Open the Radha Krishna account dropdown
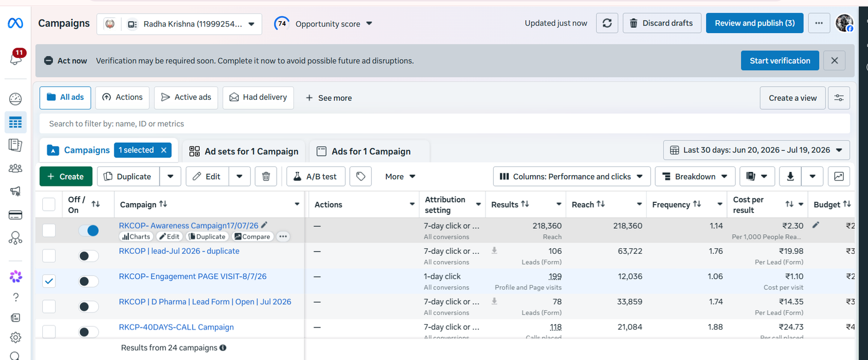 [x=179, y=24]
